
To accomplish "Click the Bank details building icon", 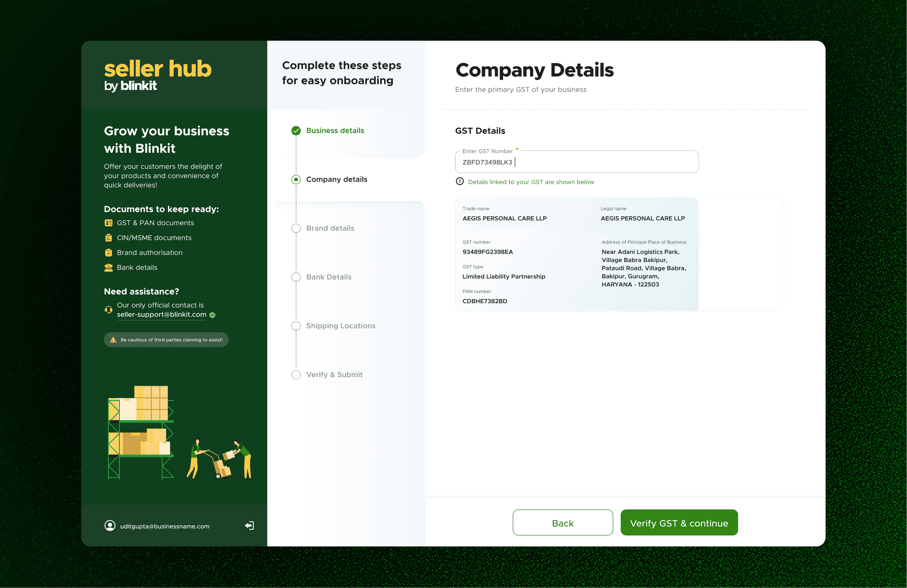I will tap(108, 267).
